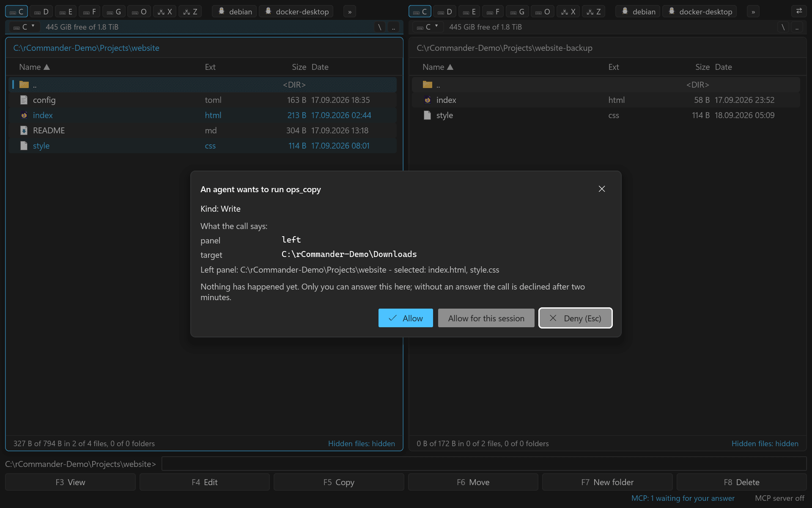This screenshot has width=812, height=508.
Task: Click parent folder icon in left panel
Action: point(24,85)
